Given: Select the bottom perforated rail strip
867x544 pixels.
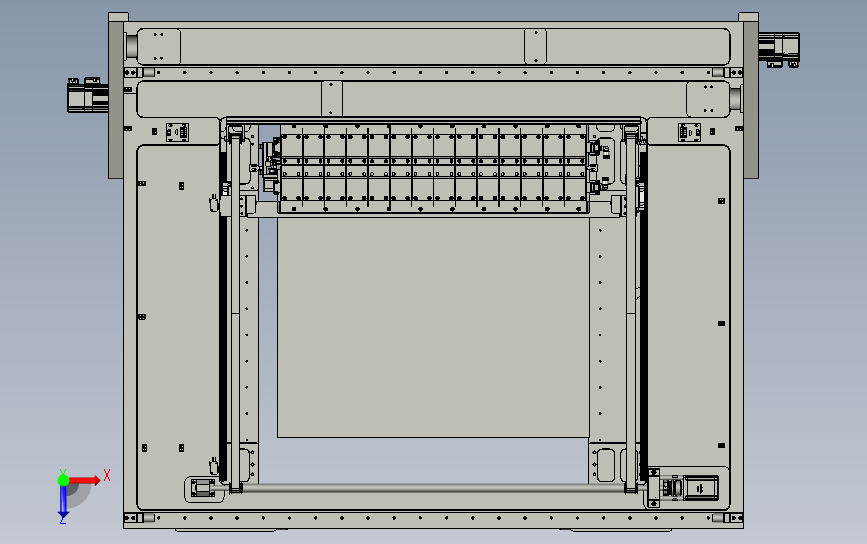Looking at the screenshot, I should point(434,519).
